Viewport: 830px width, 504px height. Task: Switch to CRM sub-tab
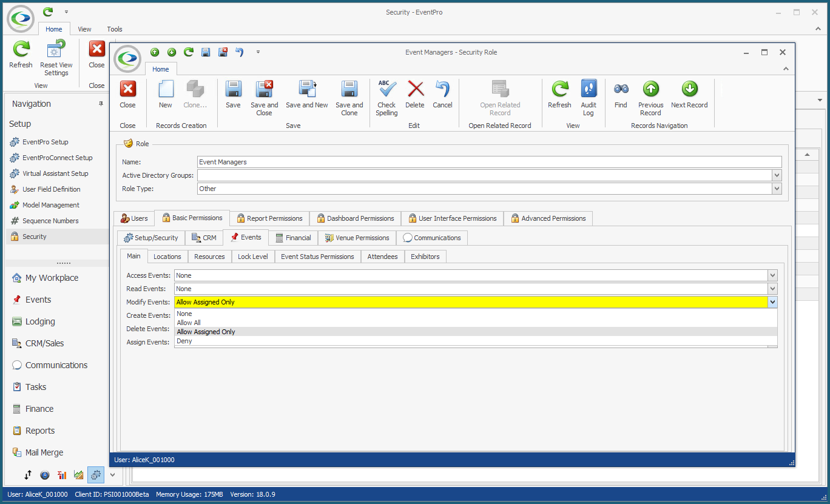point(204,238)
